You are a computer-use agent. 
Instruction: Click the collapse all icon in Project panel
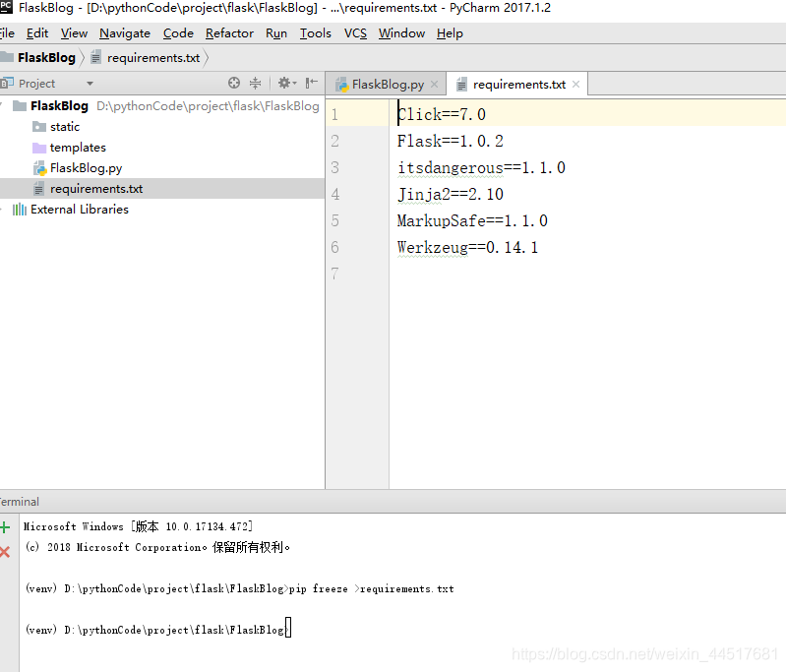pos(256,83)
